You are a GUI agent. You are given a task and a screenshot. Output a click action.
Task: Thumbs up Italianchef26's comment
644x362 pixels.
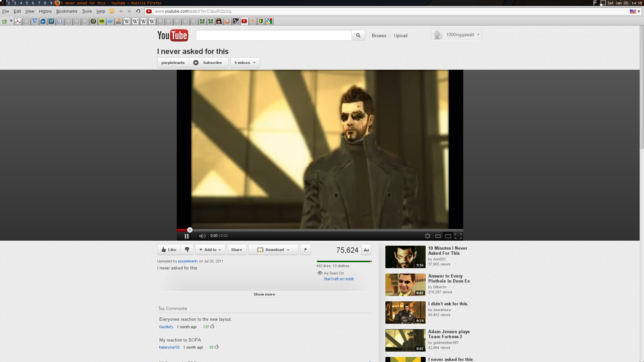pos(217,347)
